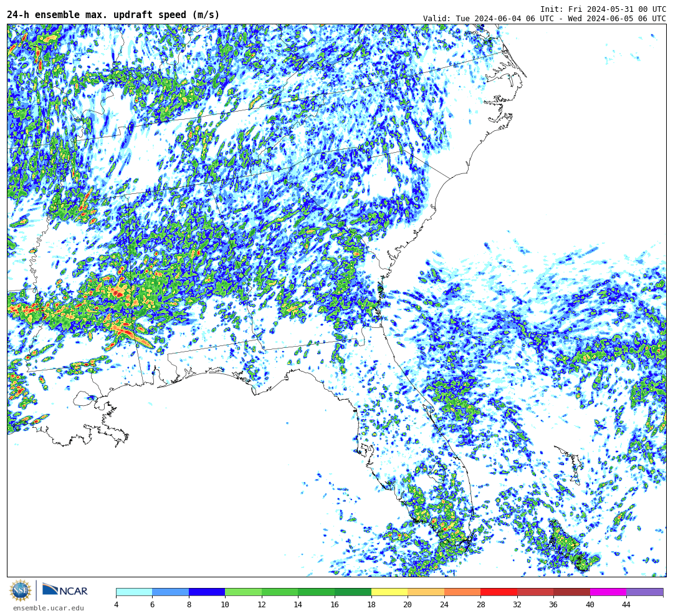Pick the green 12–14 m/s swatch
Image resolution: width=673 pixels, height=616 pixels.
pyautogui.click(x=280, y=592)
